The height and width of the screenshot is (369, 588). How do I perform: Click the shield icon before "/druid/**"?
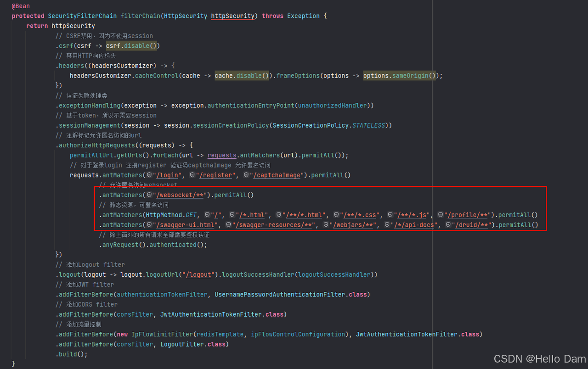point(448,225)
